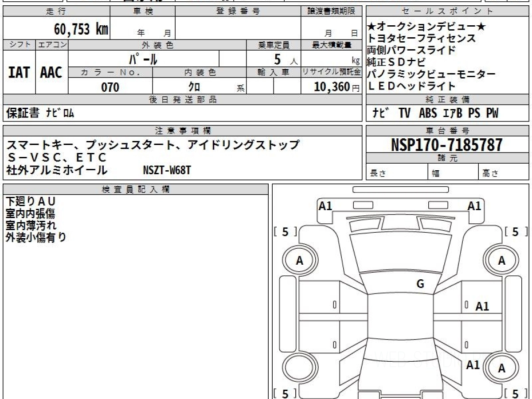Screen dimensions: 532x399
Task: Click the 最大積載量 header cell
Action: click(x=331, y=45)
